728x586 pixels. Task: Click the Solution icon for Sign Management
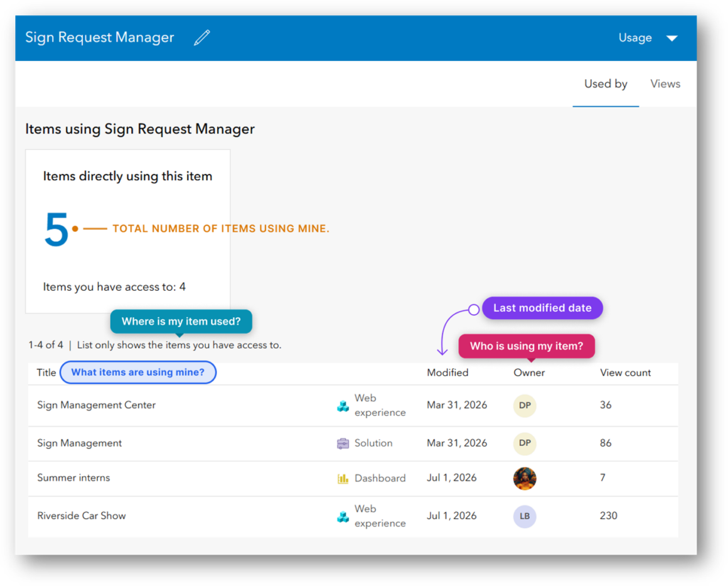pyautogui.click(x=343, y=443)
